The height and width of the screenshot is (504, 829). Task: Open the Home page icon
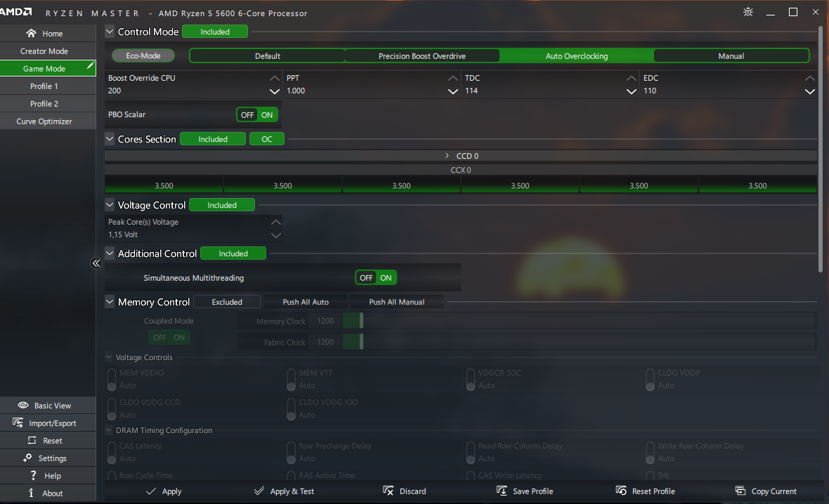point(31,33)
